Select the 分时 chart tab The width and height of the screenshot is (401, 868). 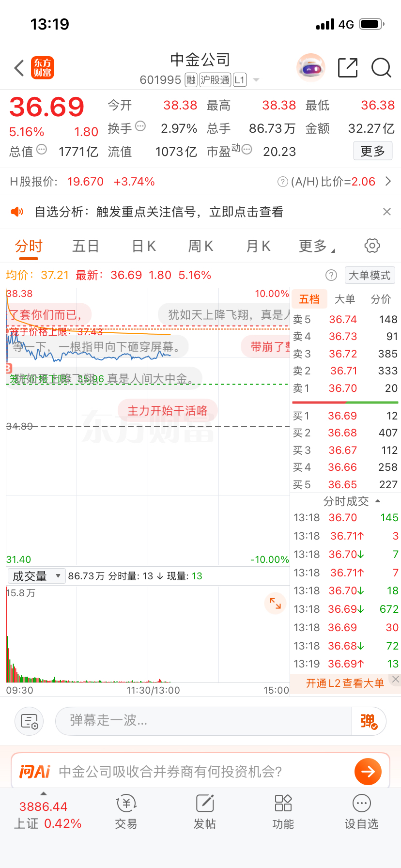[x=29, y=246]
